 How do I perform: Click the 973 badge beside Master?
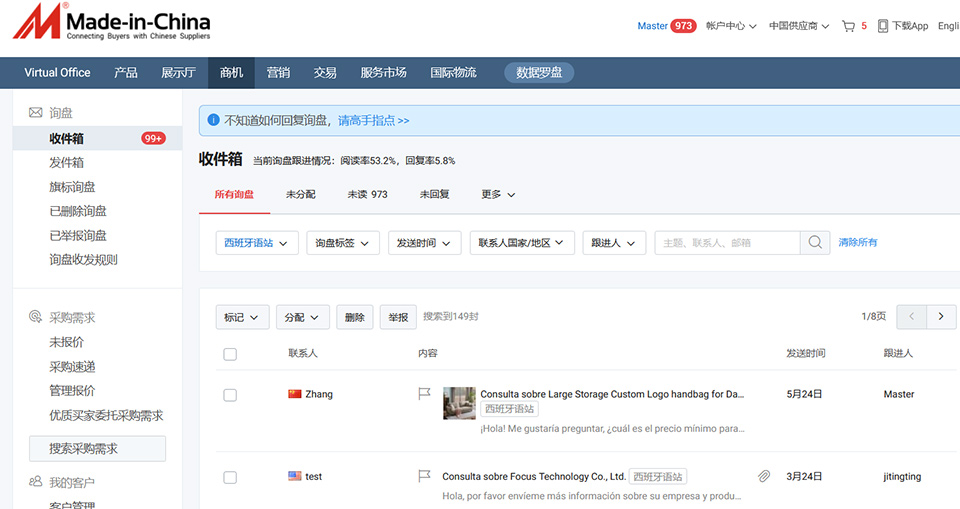pos(683,26)
